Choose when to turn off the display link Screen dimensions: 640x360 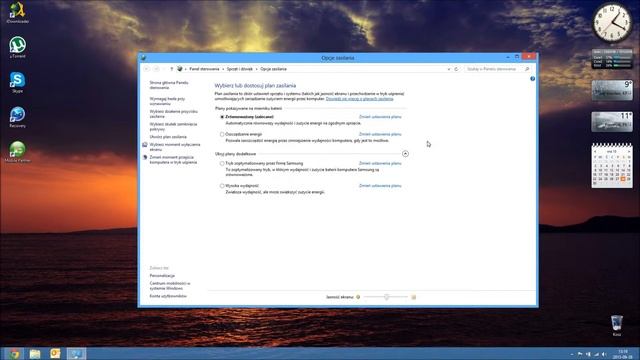[x=175, y=147]
